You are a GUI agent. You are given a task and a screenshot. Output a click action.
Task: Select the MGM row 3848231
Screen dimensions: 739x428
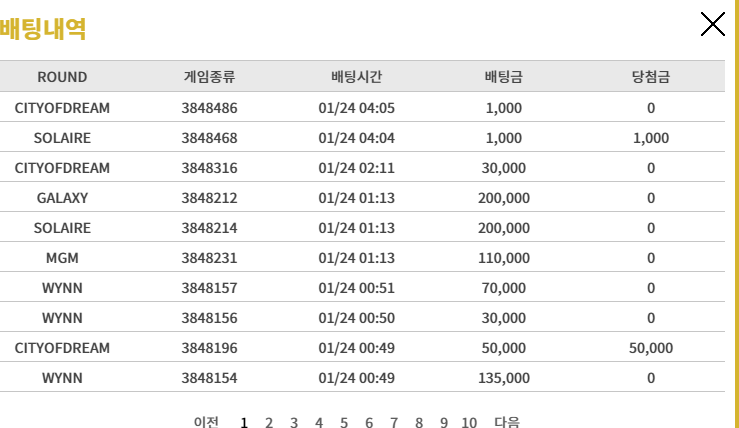point(362,258)
